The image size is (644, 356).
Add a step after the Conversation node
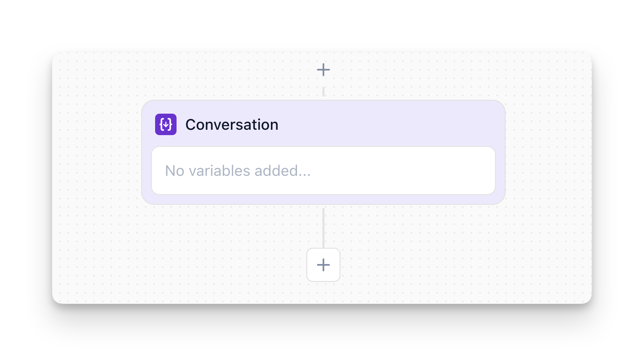click(x=323, y=265)
